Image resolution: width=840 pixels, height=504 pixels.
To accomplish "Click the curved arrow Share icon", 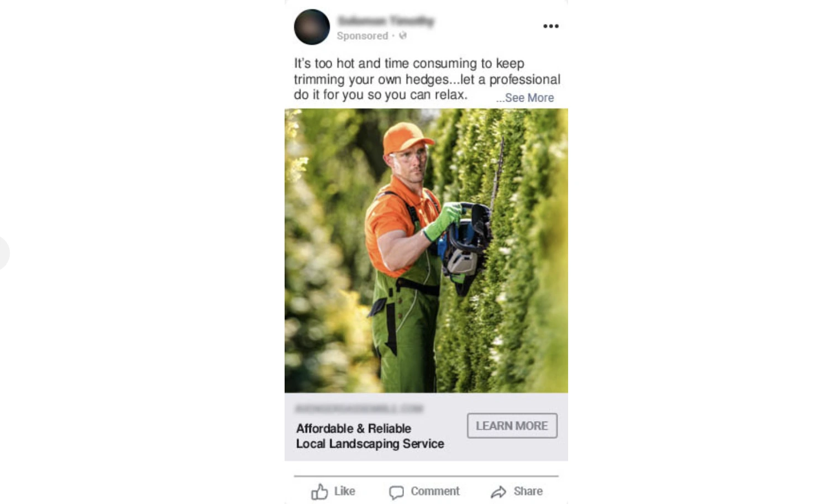I will 498,492.
